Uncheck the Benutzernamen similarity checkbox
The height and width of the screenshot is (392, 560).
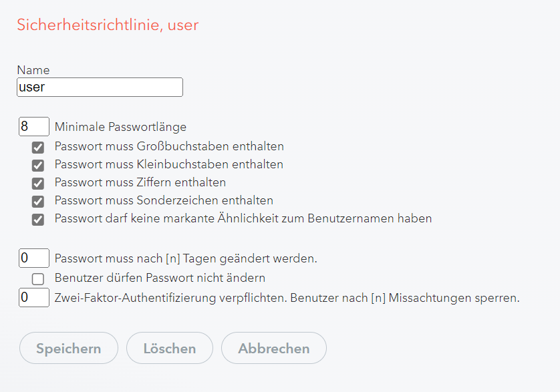pos(38,220)
